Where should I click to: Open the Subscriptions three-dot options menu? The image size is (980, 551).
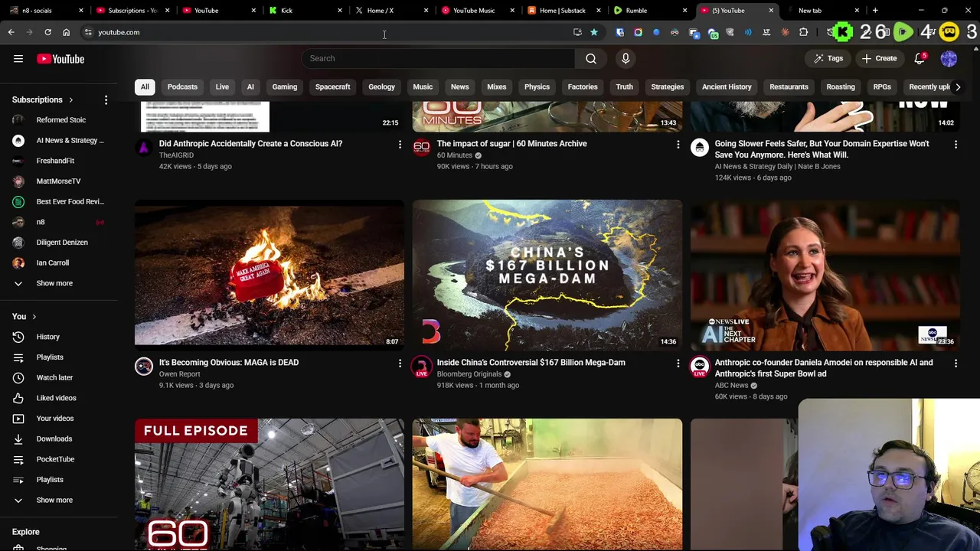pyautogui.click(x=106, y=99)
